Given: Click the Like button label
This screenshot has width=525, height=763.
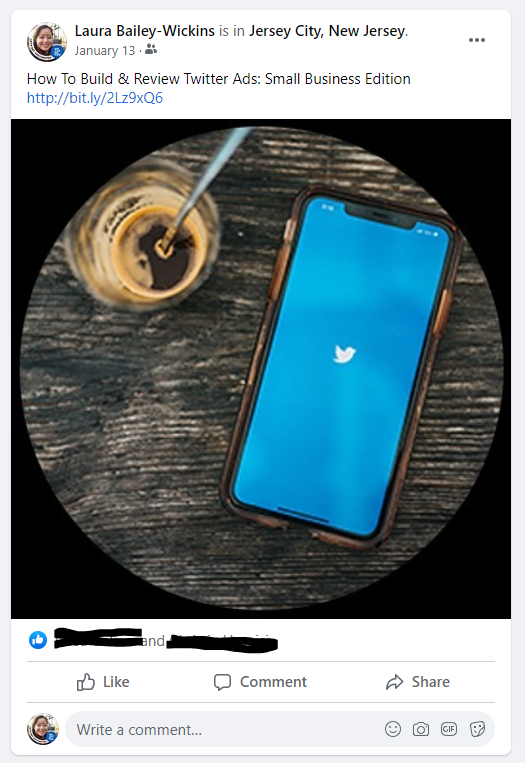Looking at the screenshot, I should (116, 682).
